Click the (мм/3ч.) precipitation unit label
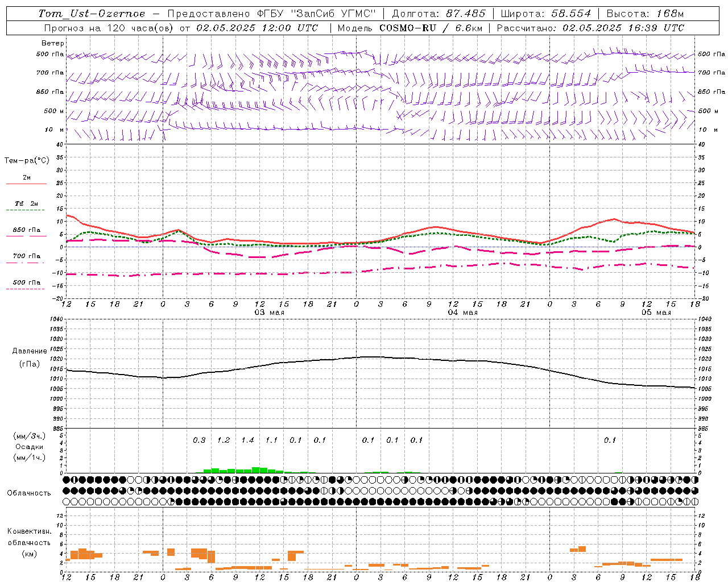Image resolution: width=728 pixels, height=582 pixels. point(29,436)
